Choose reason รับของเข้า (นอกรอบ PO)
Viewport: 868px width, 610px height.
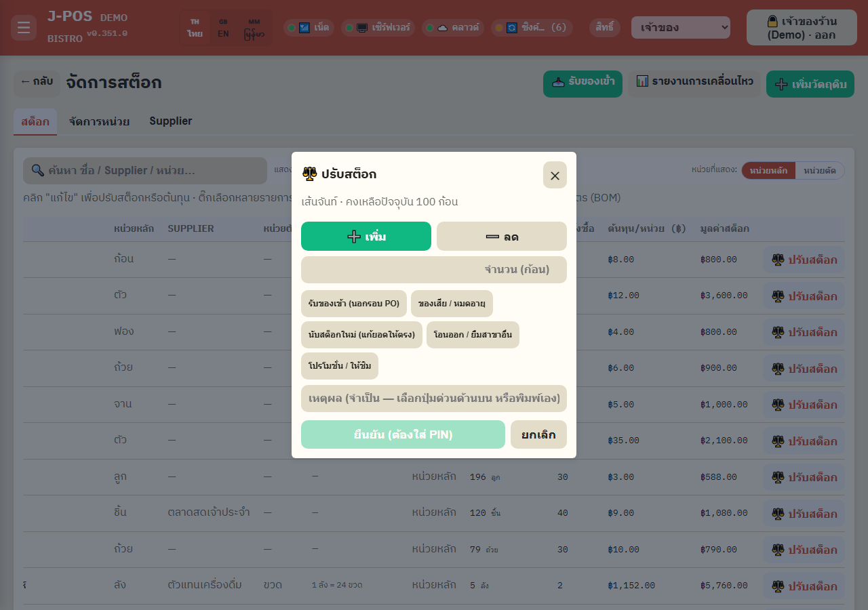tap(354, 304)
